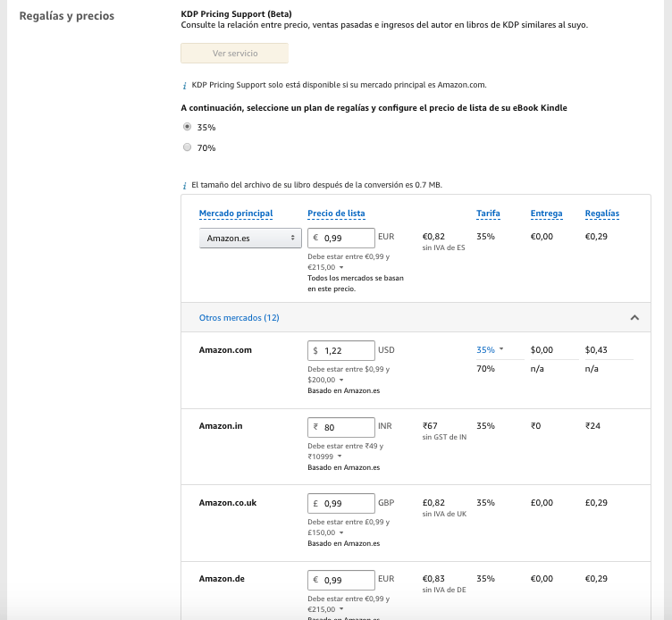Expand price range arrow under Amazon.in price

coord(341,457)
